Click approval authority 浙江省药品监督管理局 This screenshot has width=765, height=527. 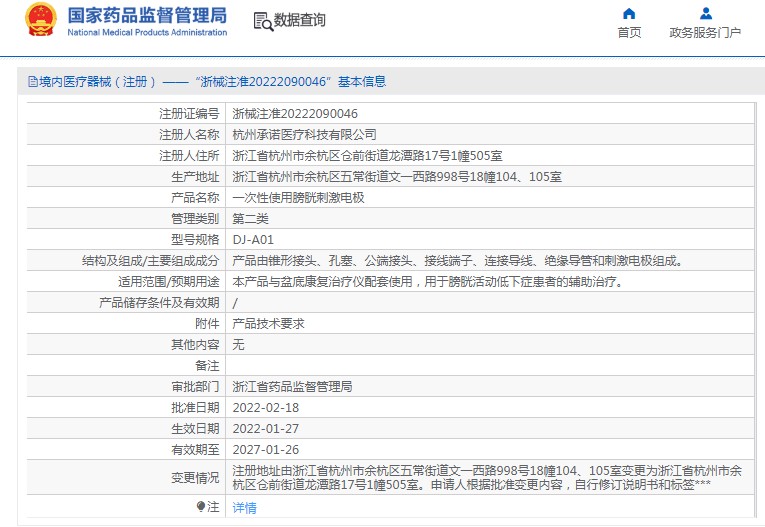(x=292, y=386)
